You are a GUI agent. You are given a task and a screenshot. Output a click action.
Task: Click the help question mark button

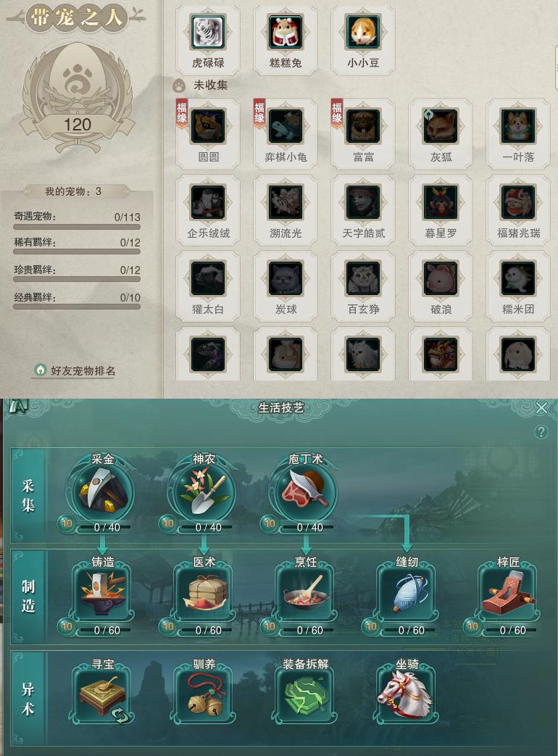click(x=541, y=431)
